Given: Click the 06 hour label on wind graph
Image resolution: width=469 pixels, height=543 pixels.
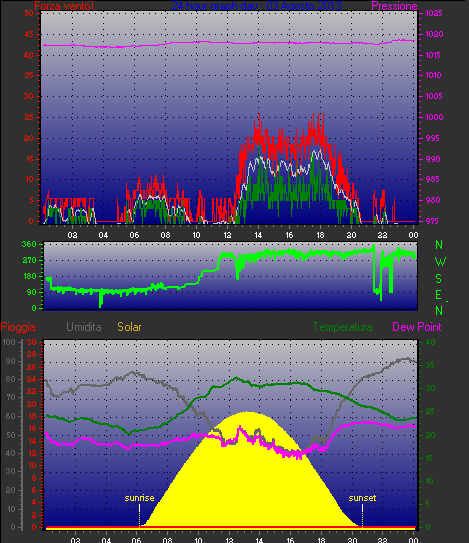Looking at the screenshot, I should (134, 235).
